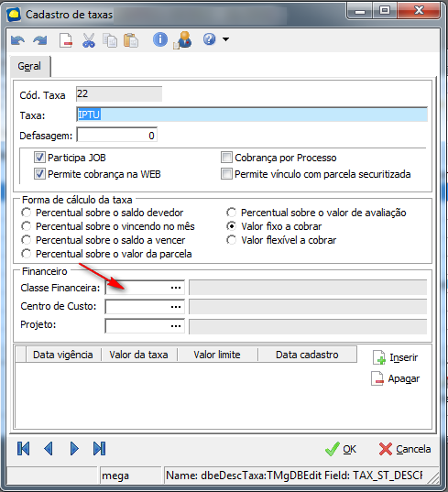Screen dimensions: 448x492
Task: Click the user person toolbar icon
Action: coord(182,39)
